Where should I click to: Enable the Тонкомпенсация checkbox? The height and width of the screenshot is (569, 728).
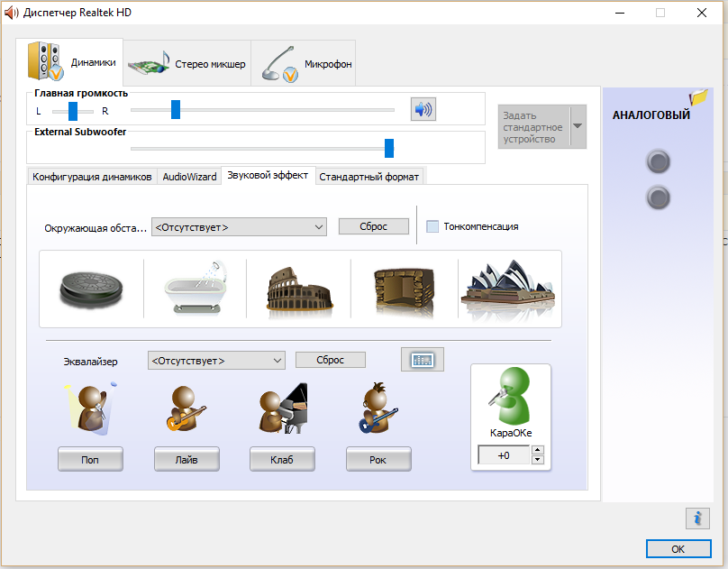tap(432, 226)
